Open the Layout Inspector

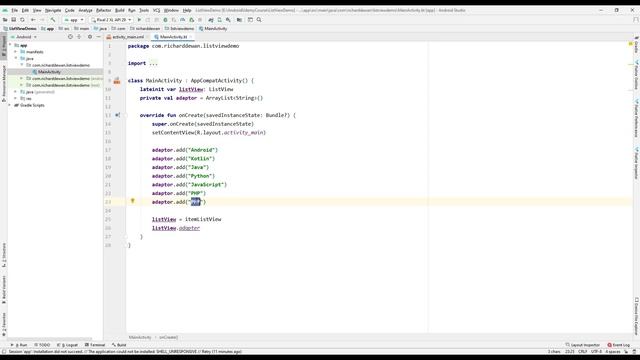(x=582, y=345)
